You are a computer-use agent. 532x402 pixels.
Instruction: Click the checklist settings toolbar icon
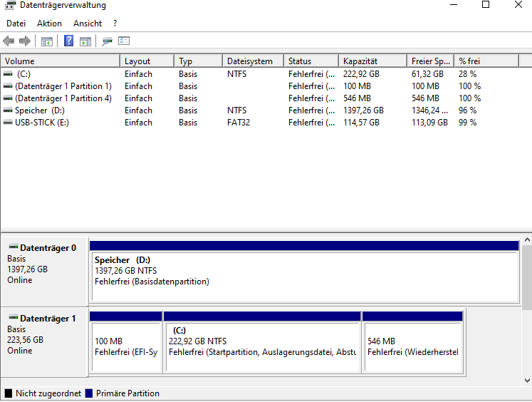click(x=124, y=41)
